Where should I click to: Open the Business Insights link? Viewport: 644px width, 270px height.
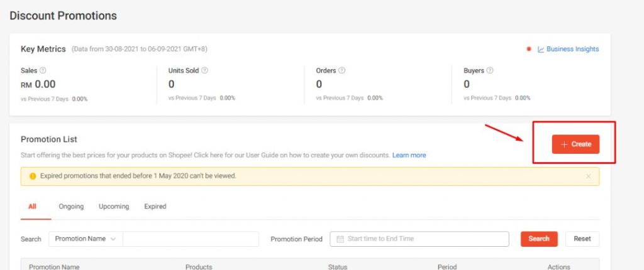[572, 49]
